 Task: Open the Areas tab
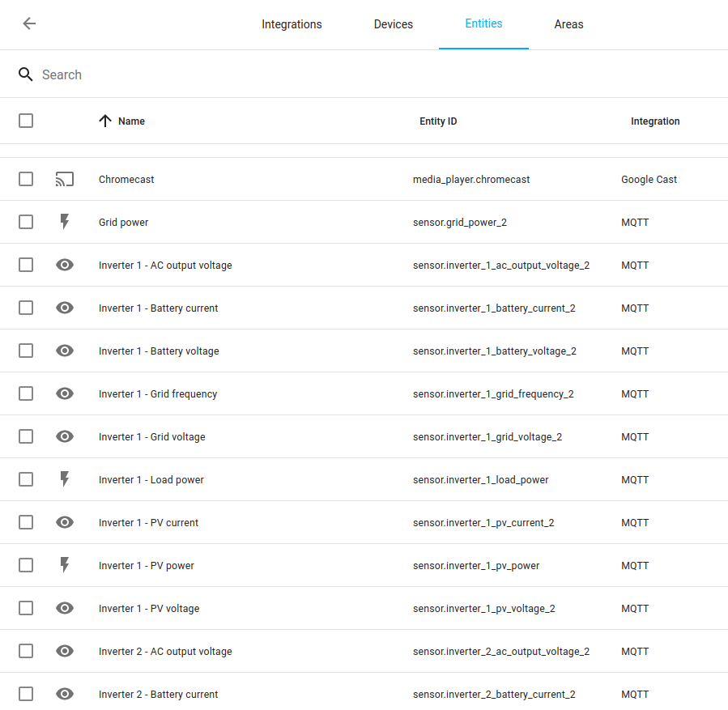[568, 24]
